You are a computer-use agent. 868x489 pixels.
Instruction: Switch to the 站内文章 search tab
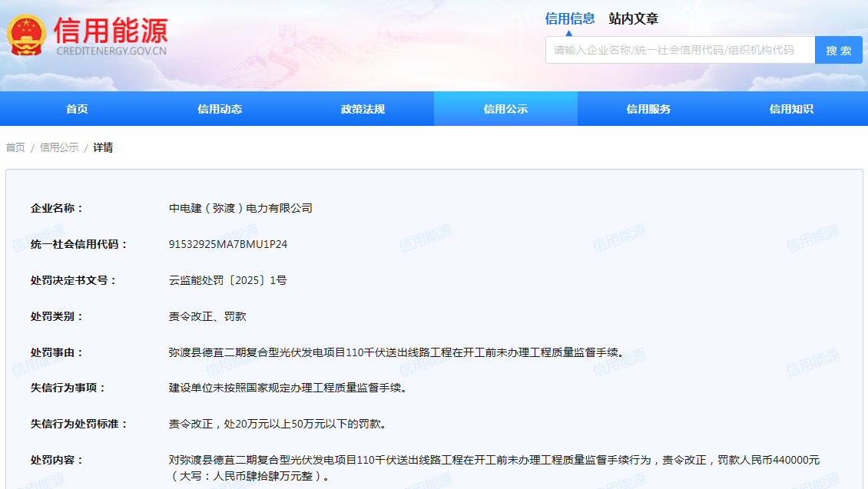coord(633,18)
